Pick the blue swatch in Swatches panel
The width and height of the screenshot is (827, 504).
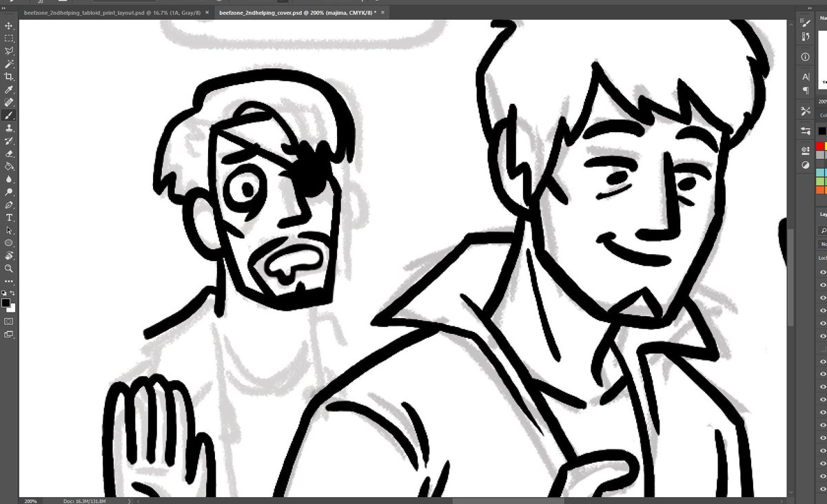821,172
